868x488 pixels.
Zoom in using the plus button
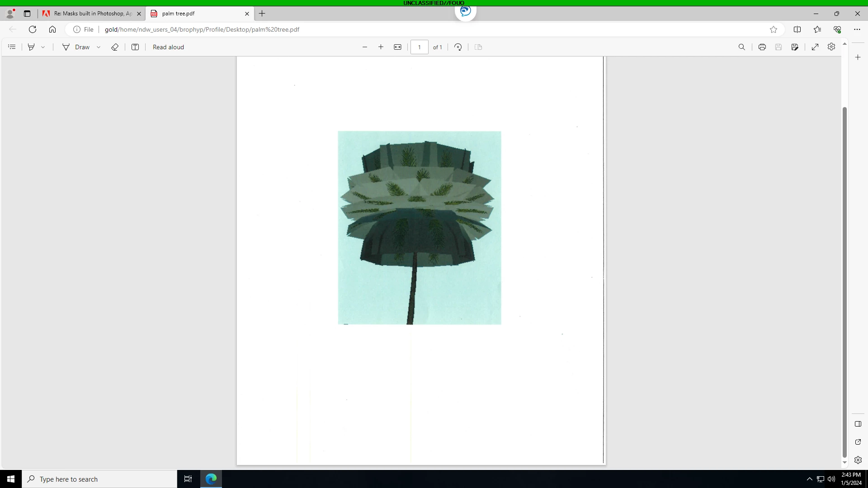click(x=381, y=47)
